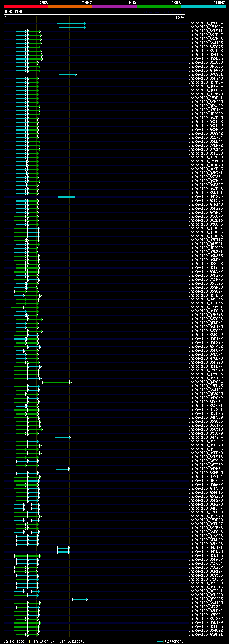Click the cyan alignment bar in Q4YXV0 row

coord(67,197)
